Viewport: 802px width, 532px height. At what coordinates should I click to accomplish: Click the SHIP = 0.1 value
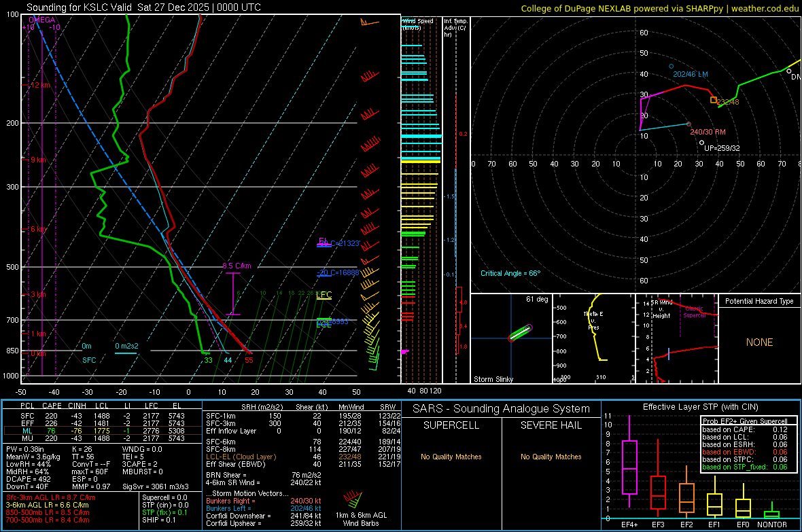[x=159, y=520]
